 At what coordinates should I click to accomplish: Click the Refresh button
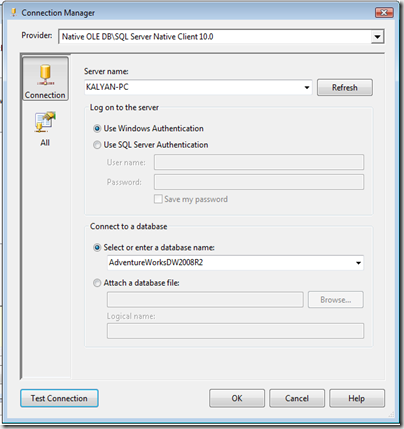(345, 87)
